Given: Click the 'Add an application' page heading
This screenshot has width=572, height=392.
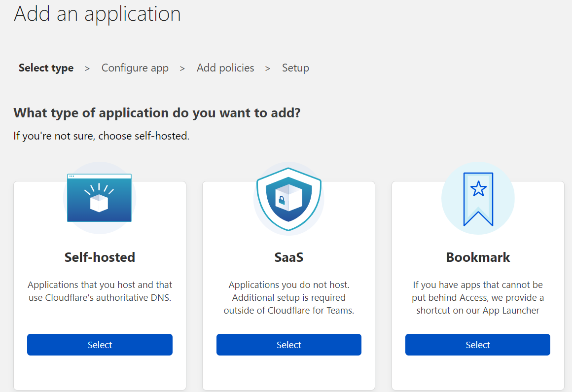Looking at the screenshot, I should coord(97,13).
